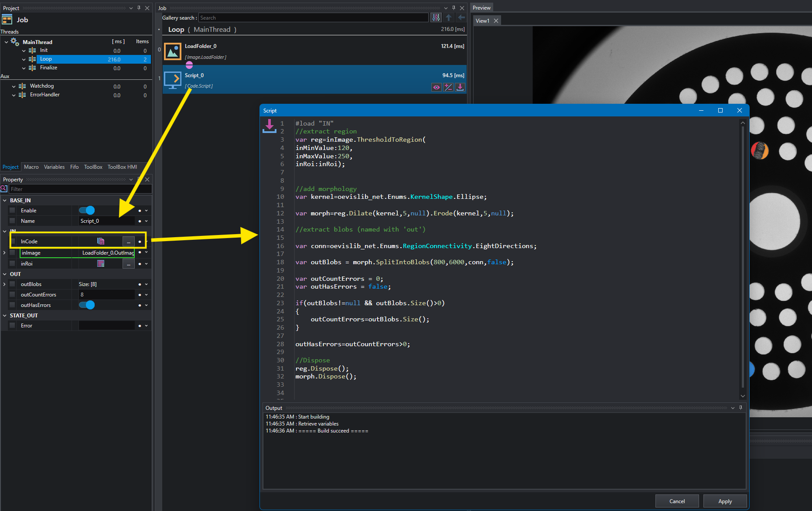This screenshot has width=812, height=511.
Task: Click the plus/minus icon on Script_0
Action: click(x=448, y=87)
